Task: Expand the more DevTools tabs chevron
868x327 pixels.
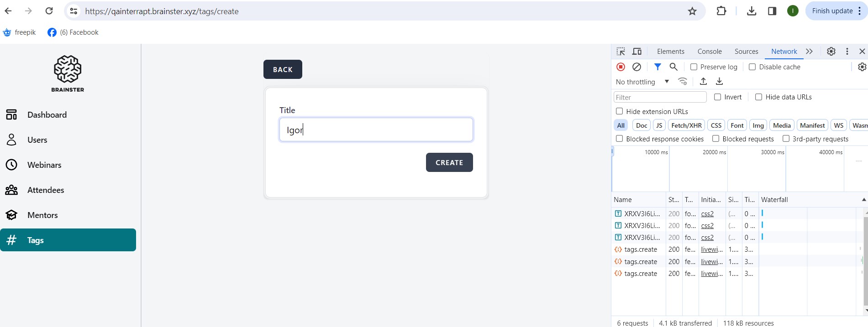Action: 809,52
